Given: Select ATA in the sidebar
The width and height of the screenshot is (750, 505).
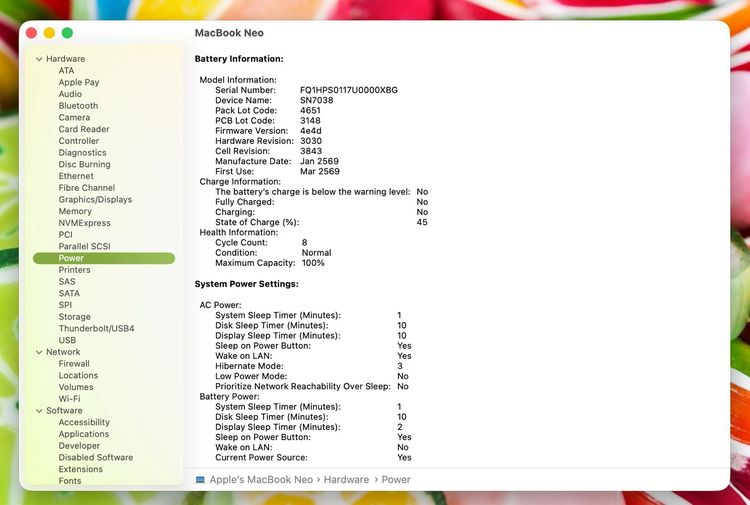Looking at the screenshot, I should pos(66,70).
